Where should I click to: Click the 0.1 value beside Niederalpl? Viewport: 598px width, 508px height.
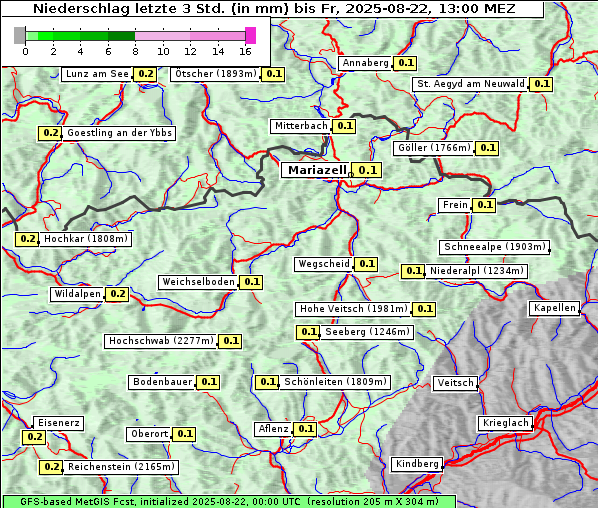413,271
